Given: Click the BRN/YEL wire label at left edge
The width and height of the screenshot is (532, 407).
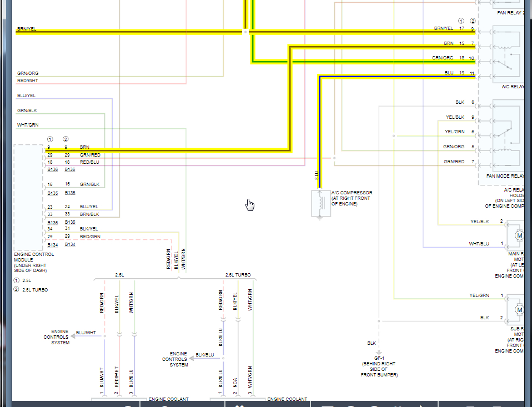Looking at the screenshot, I should [x=27, y=29].
